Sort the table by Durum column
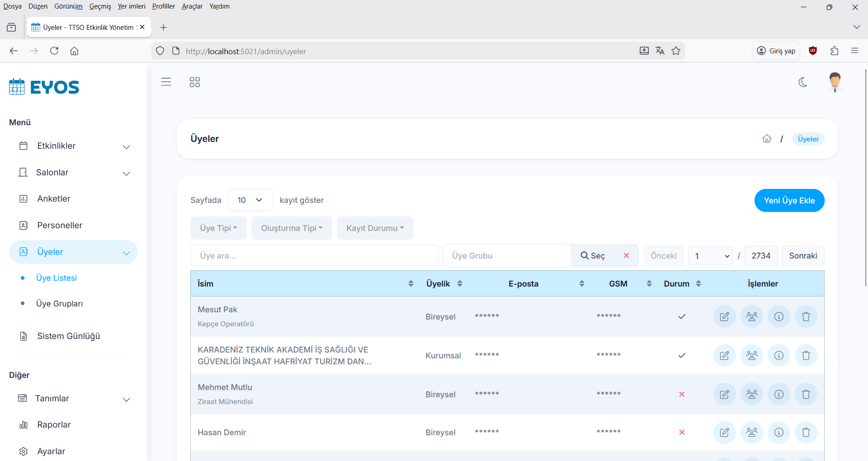Screen dimensions: 868x461 698,283
